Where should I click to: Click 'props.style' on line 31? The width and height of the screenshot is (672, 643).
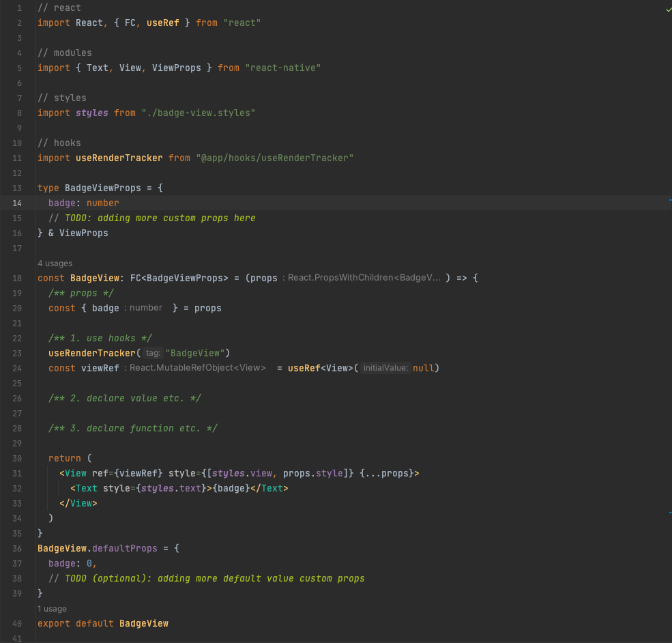coord(313,473)
